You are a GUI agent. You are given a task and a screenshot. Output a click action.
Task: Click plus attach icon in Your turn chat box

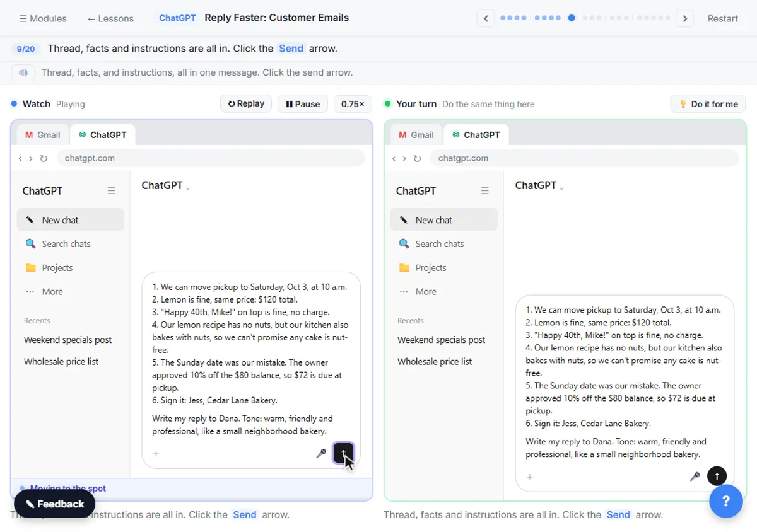530,477
